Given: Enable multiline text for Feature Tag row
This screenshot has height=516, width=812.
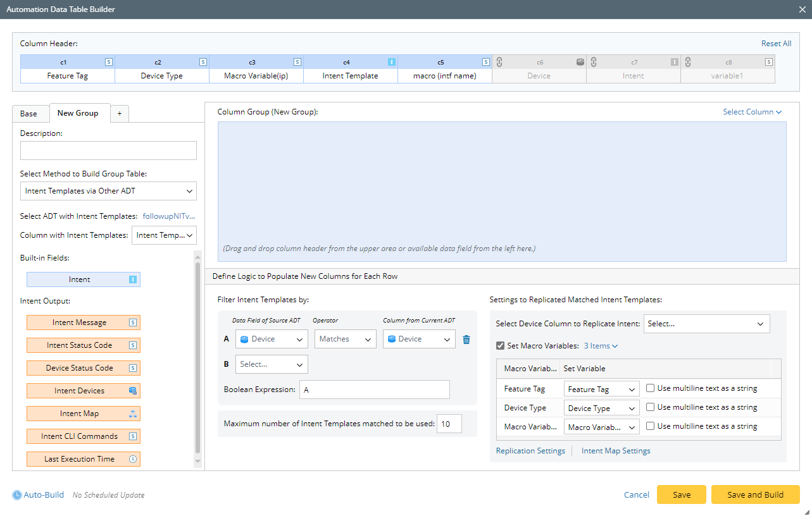Looking at the screenshot, I should tap(650, 388).
